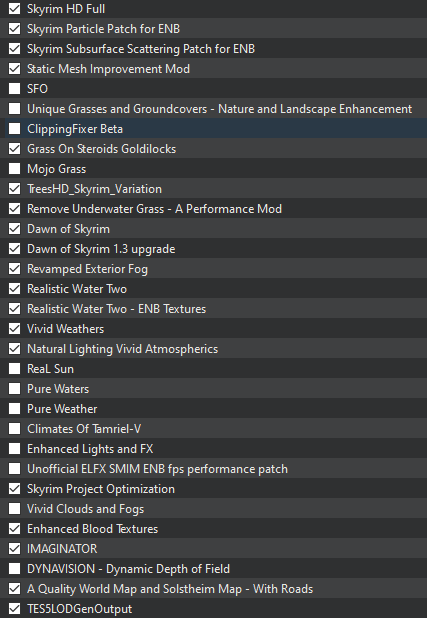Tick Unofficial ELFX SMIM ENB patch checkbox
Viewport: 427px width, 618px height.
coord(15,469)
